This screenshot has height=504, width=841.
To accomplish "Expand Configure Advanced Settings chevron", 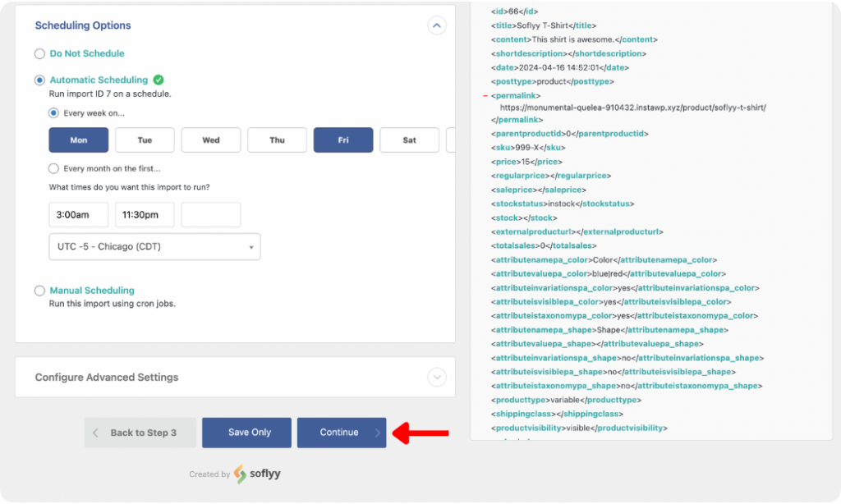I will coord(437,378).
